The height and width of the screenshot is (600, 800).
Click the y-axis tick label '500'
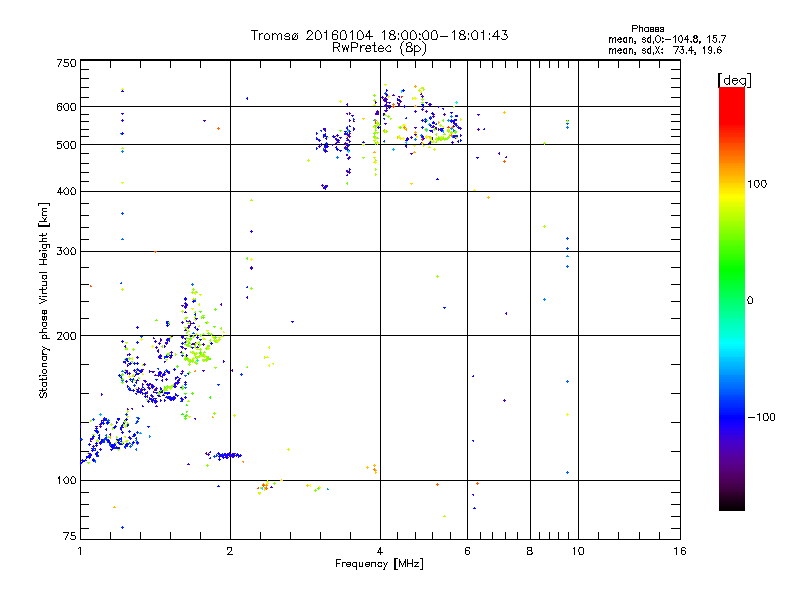coord(66,145)
